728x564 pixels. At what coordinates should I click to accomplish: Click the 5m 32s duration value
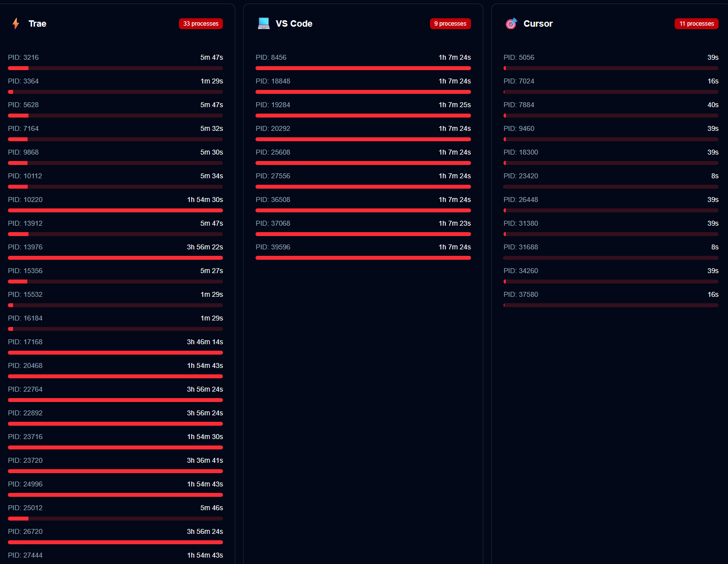(212, 128)
